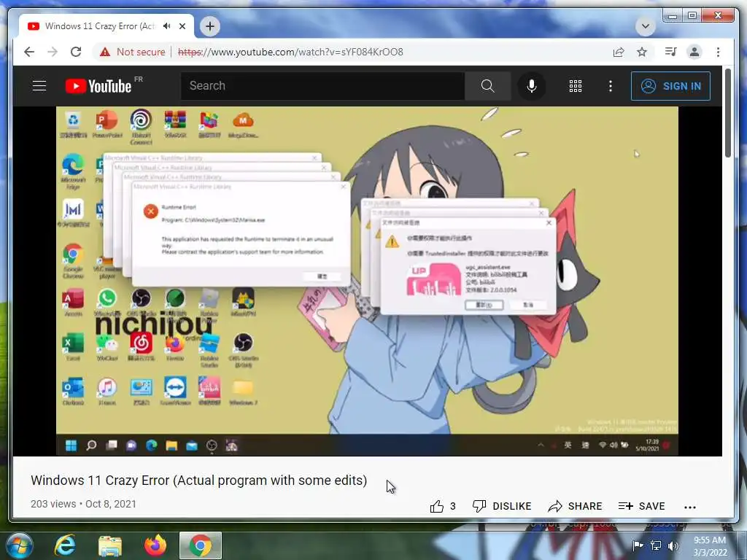Like the video with thumbs up
747x560 pixels.
click(x=443, y=506)
